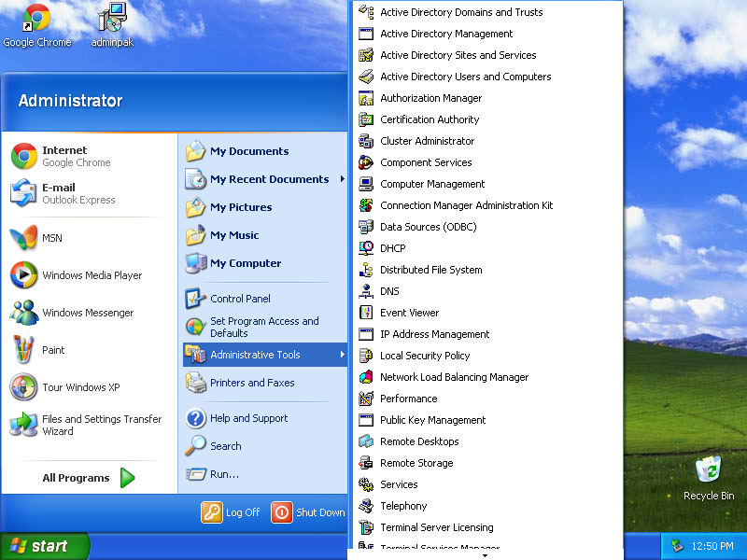Click the Log Off button
This screenshot has height=560, width=747.
coord(231,512)
